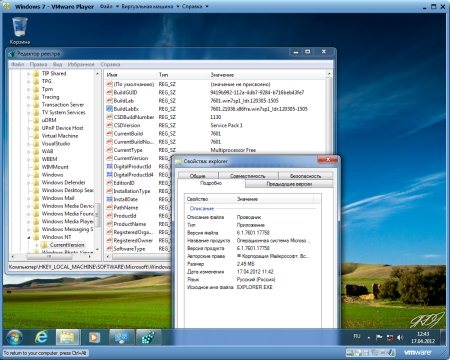Switch to the General properties tab
Screen dimensions: 450x360
pyautogui.click(x=198, y=176)
